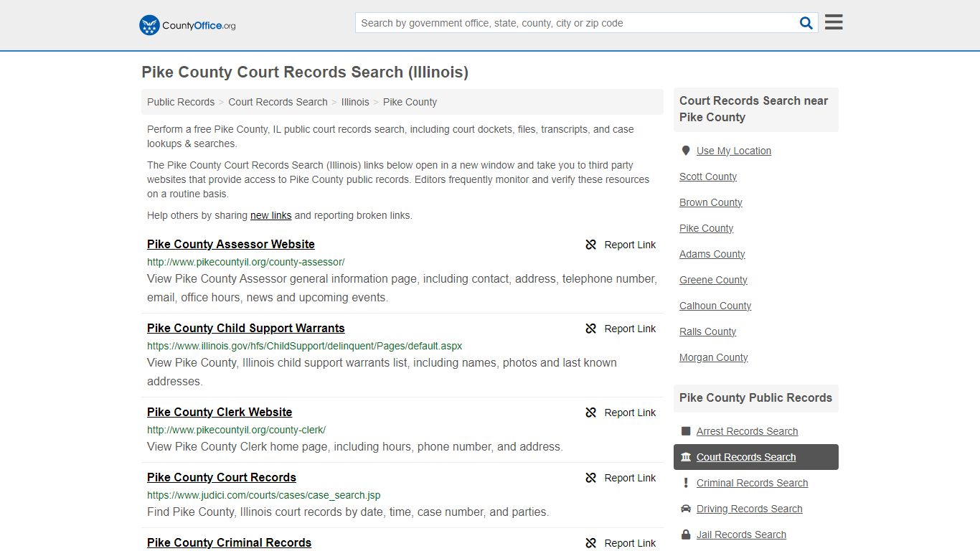Screen dimensions: 980x551
Task: Open the hamburger menu
Action: pyautogui.click(x=834, y=22)
